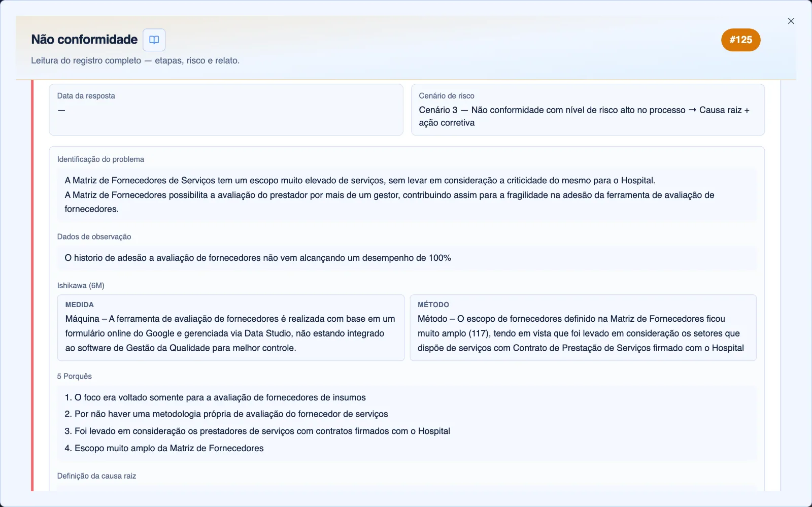Select the MÉTODO Ishikawa card
The width and height of the screenshot is (812, 507).
[583, 328]
